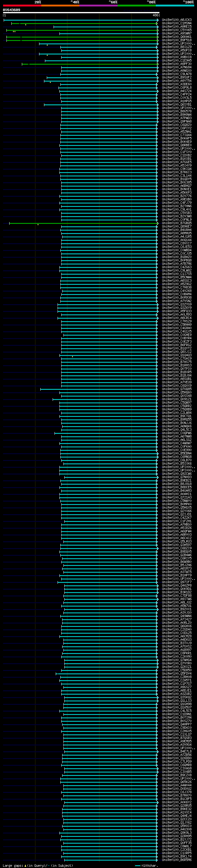Select the UniRef100_Q0TPI0 label
The height and width of the screenshot is (868, 197).
(x=177, y=369)
